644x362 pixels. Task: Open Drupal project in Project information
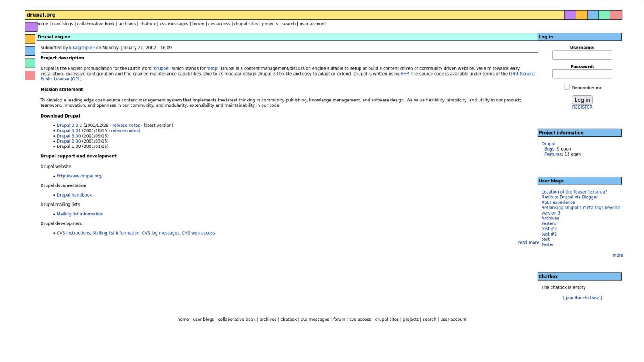pyautogui.click(x=548, y=144)
